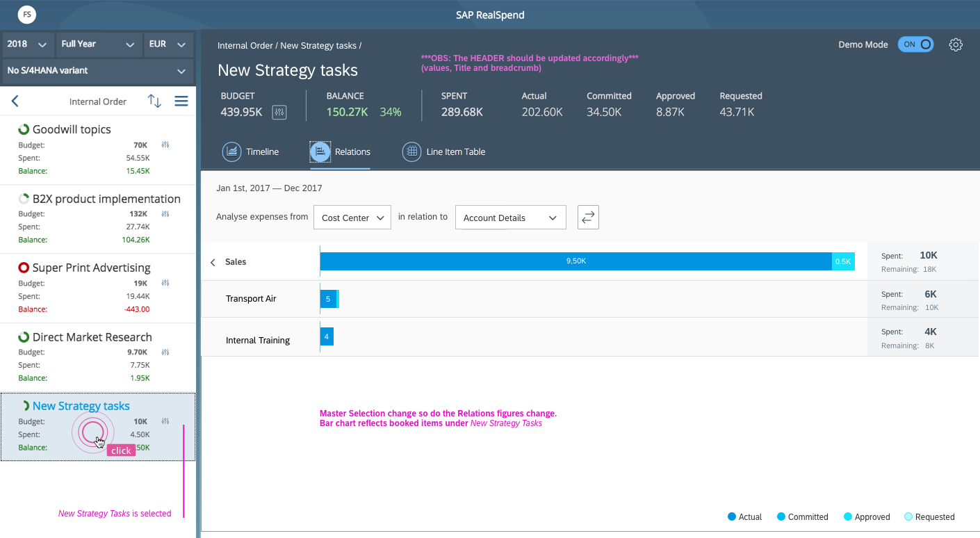The image size is (980, 538).
Task: Adjust budget sliders icon for Super Print Advertising
Action: coord(165,283)
